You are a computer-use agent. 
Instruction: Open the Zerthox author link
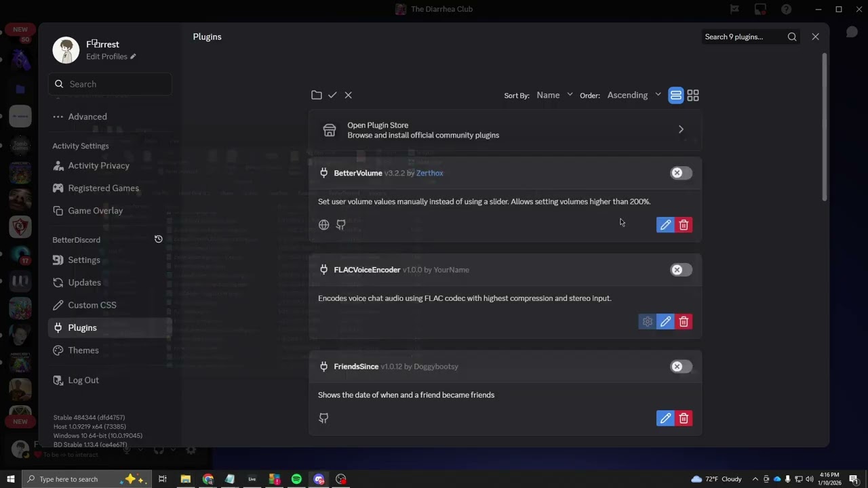pos(430,173)
